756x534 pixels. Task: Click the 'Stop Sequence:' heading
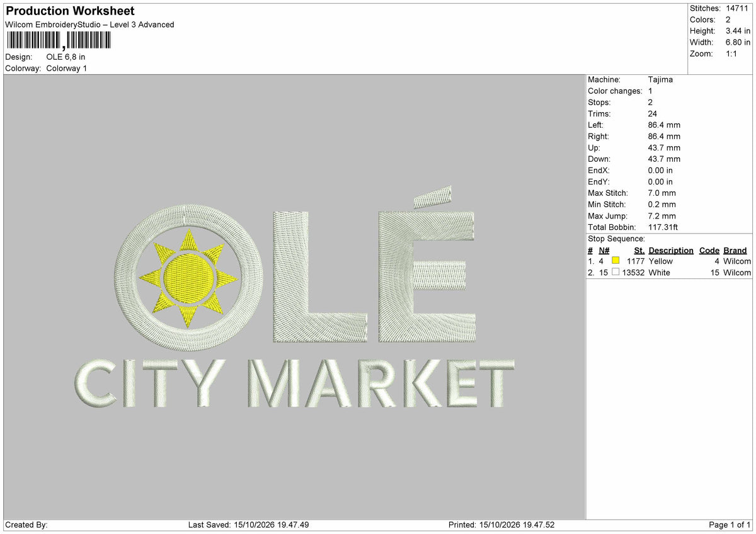tap(616, 239)
